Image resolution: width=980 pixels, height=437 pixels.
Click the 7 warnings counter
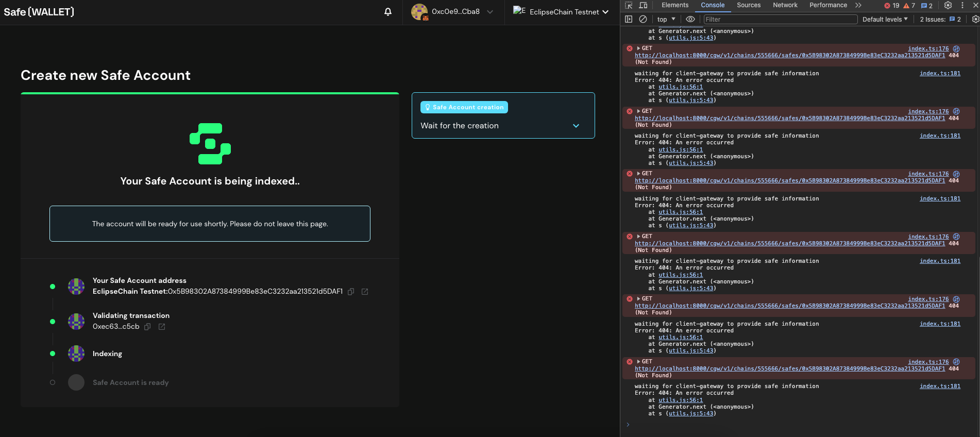point(909,6)
